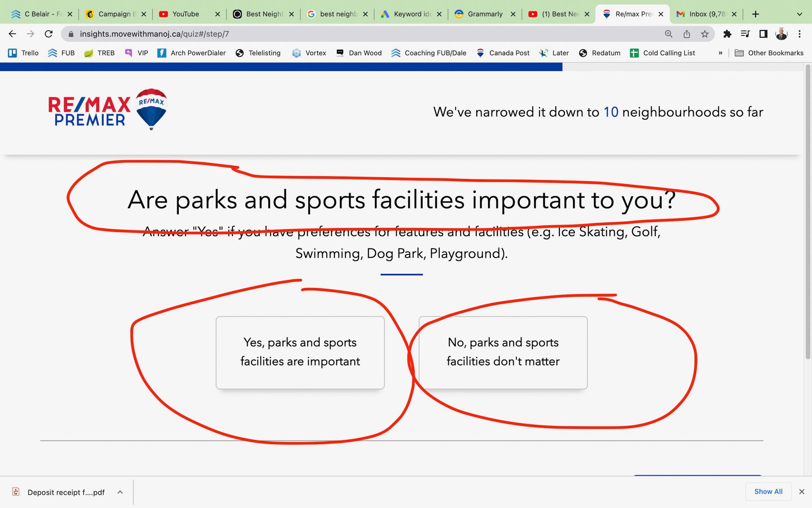The width and height of the screenshot is (812, 508).
Task: Expand hidden bookmarks with double chevron
Action: [720, 53]
